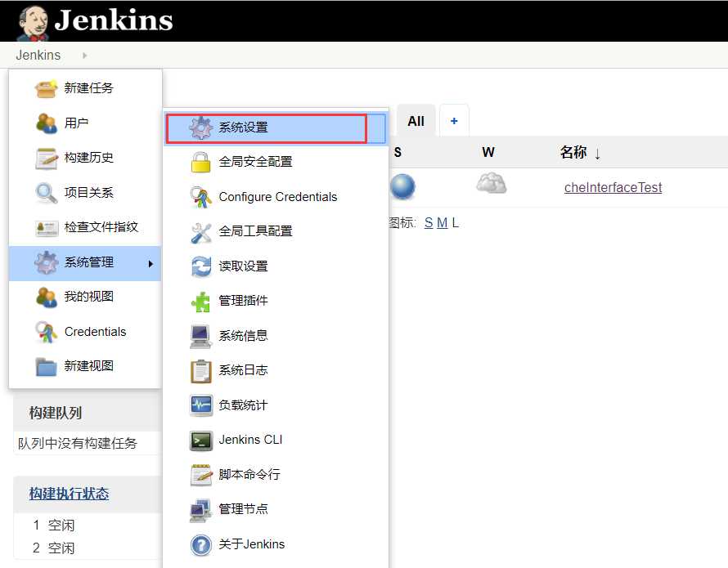Add a new view with plus tab
The height and width of the screenshot is (568, 728).
(454, 121)
